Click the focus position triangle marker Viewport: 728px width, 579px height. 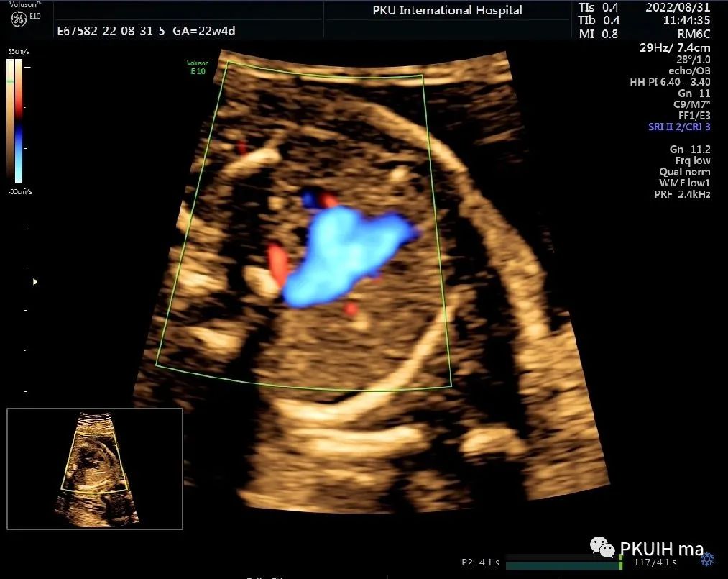(x=34, y=282)
